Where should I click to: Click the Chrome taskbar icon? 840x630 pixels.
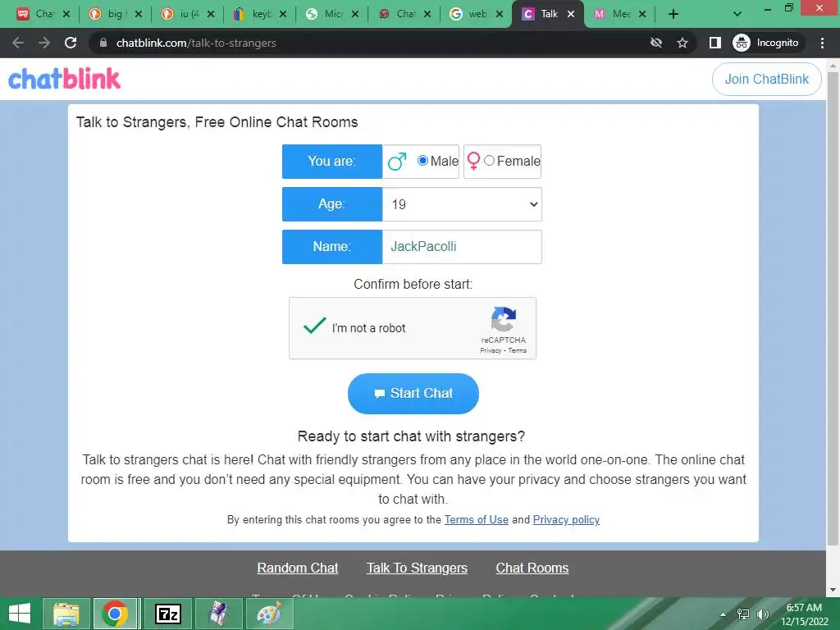[x=115, y=614]
